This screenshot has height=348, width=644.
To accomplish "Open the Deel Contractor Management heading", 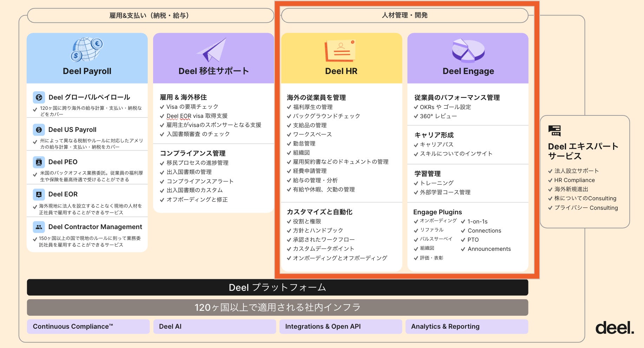I will click(x=95, y=227).
